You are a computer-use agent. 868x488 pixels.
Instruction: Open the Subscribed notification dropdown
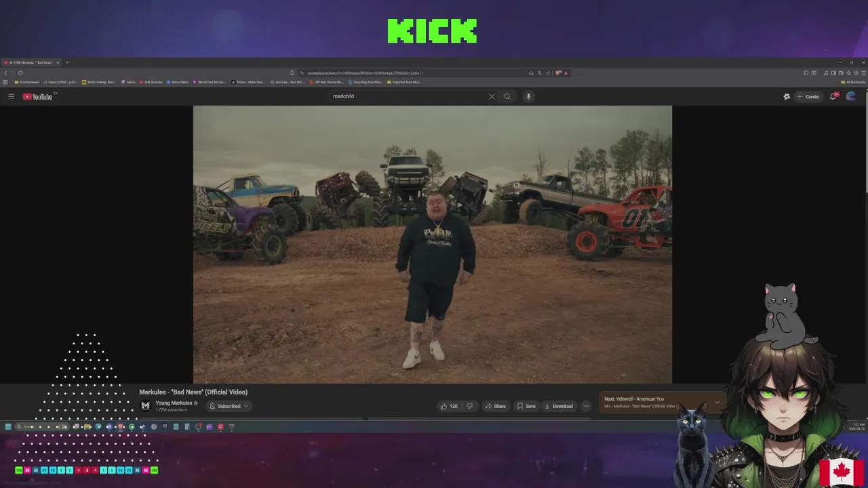click(229, 406)
